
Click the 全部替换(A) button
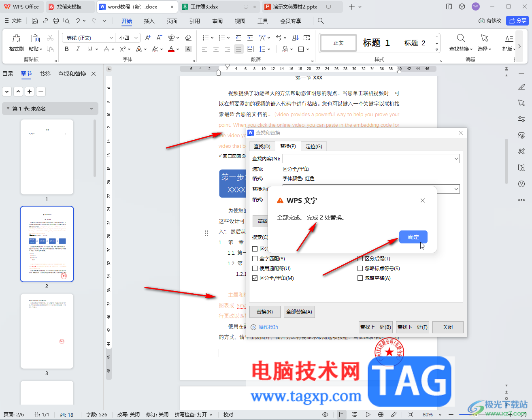point(299,312)
